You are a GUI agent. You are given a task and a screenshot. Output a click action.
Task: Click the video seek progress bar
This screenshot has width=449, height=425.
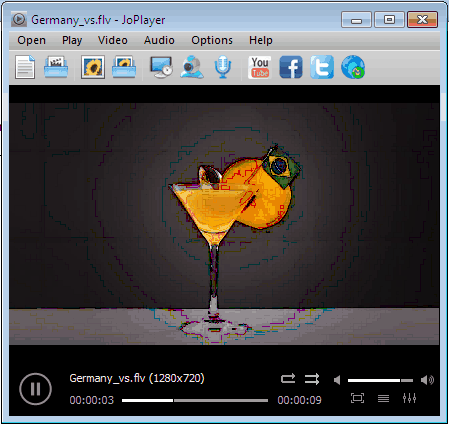coord(195,400)
